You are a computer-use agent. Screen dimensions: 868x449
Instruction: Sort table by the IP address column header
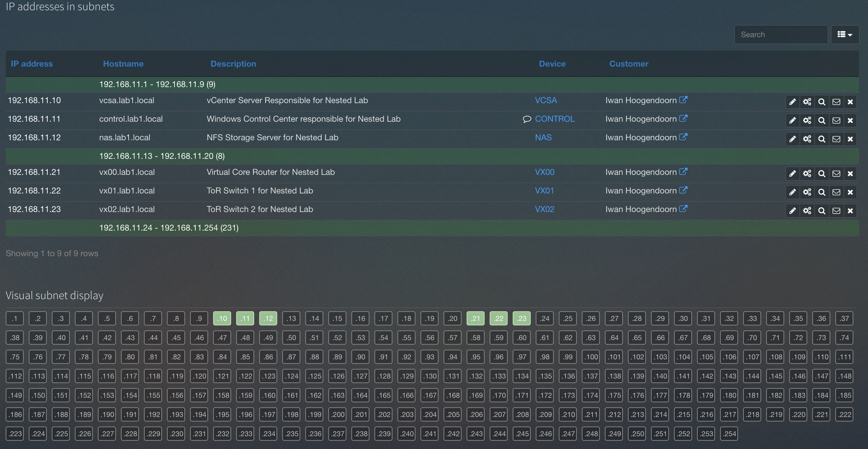click(x=32, y=64)
